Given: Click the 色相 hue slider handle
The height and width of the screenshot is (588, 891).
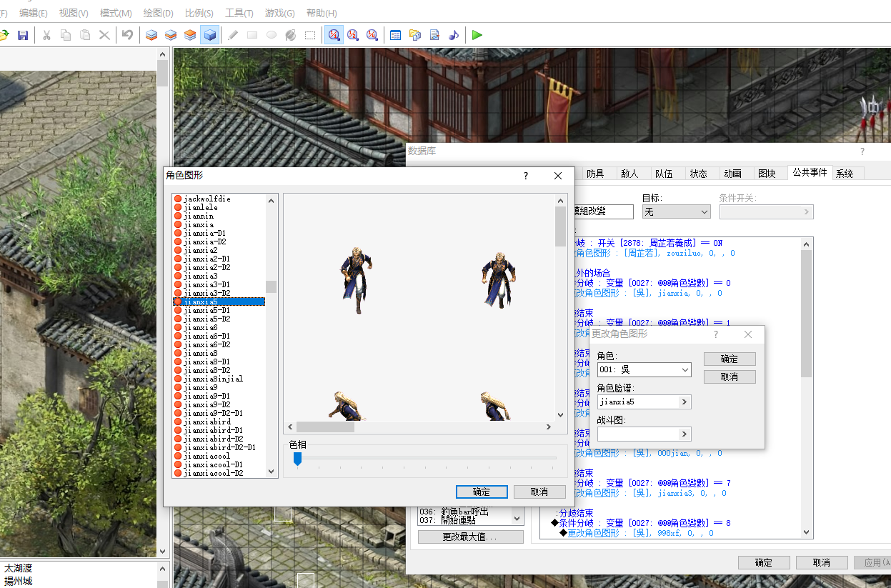Looking at the screenshot, I should coord(297,459).
